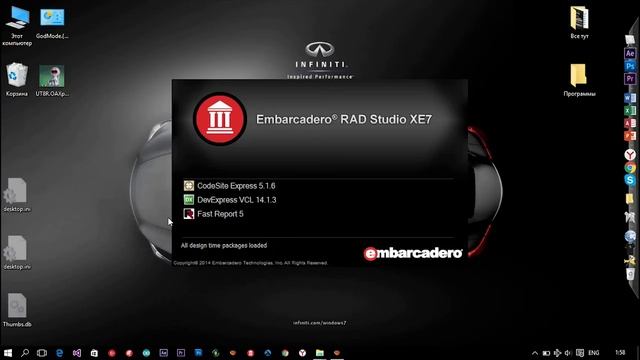The width and height of the screenshot is (640, 360).
Task: Launch PowerPoint from side dock
Action: pos(630,135)
